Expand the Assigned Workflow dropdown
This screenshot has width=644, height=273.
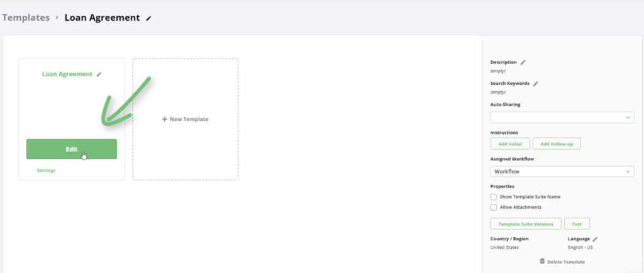click(x=562, y=171)
